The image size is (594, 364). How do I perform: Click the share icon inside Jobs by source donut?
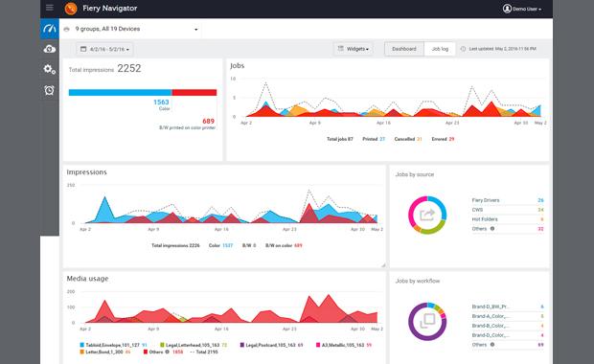(427, 216)
